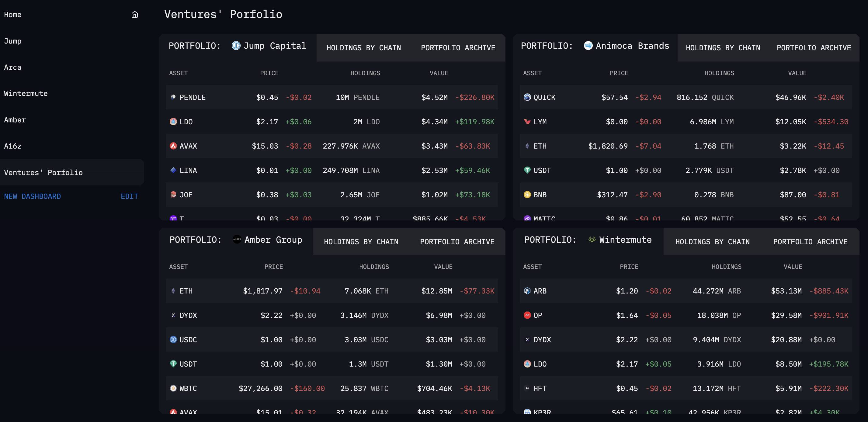Click the home icon in the sidebar

134,15
